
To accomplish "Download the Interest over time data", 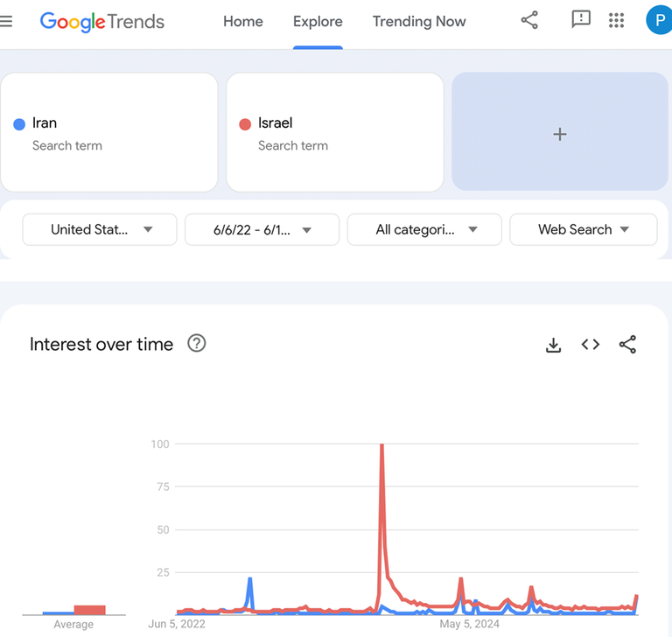I will tap(553, 345).
